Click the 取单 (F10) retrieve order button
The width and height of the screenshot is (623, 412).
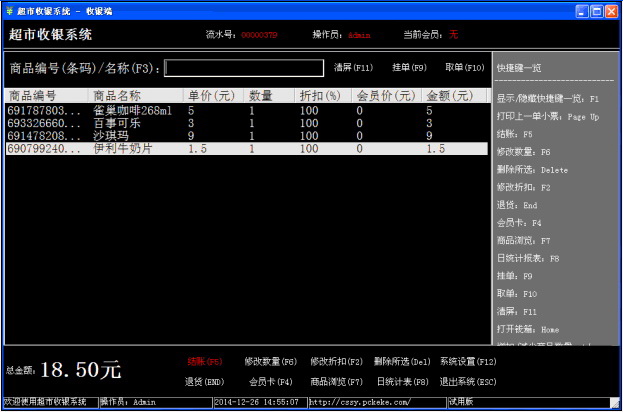[464, 68]
